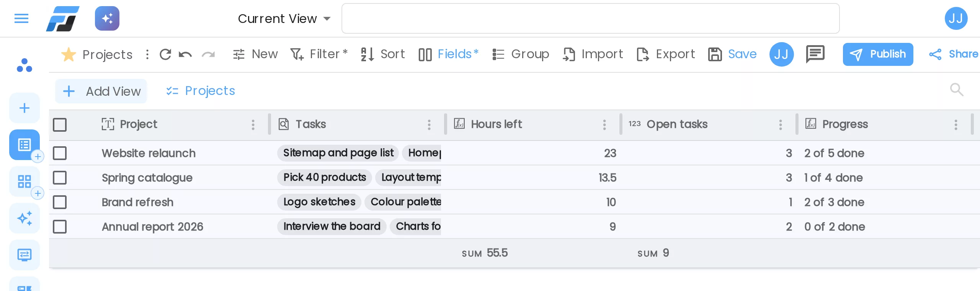Click Export in toolbar
980x291 pixels.
pyautogui.click(x=666, y=54)
